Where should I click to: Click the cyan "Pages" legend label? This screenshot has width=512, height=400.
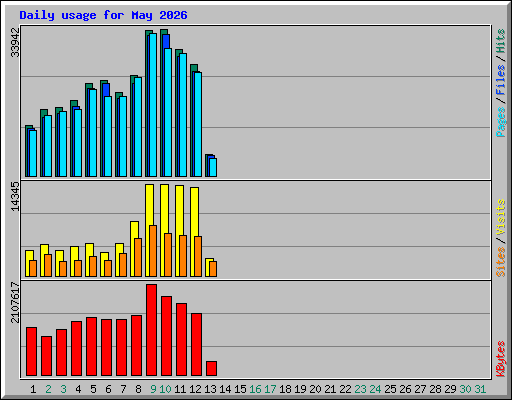pos(500,122)
